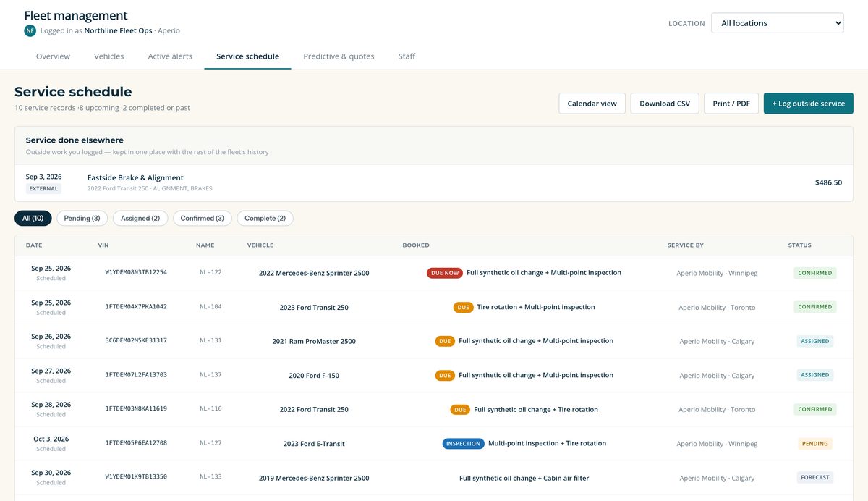The image size is (868, 501).
Task: Click VIN 1FTDEM07L2FA13703
Action: pyautogui.click(x=136, y=375)
